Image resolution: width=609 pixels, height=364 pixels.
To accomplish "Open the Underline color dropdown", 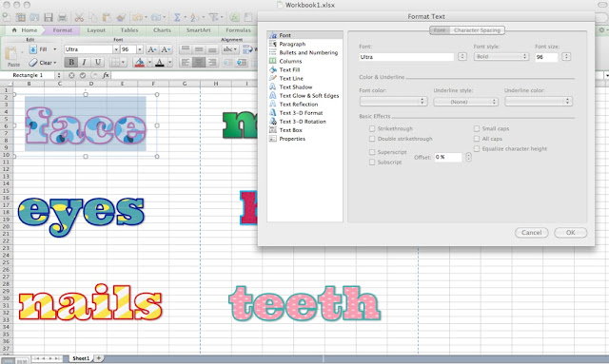I will [x=539, y=102].
